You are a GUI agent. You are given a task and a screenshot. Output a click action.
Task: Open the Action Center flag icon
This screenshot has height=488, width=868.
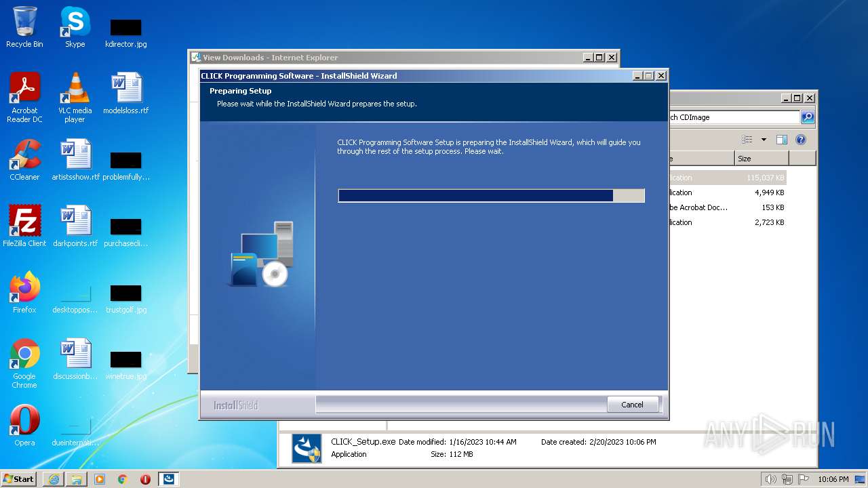[804, 479]
